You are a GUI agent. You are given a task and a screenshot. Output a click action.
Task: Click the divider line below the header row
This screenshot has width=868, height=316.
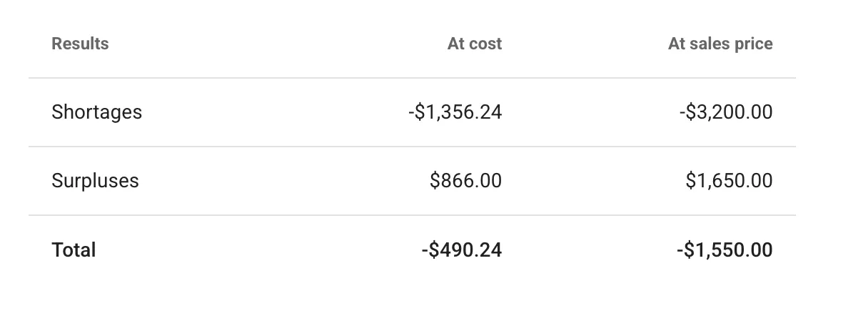click(412, 78)
